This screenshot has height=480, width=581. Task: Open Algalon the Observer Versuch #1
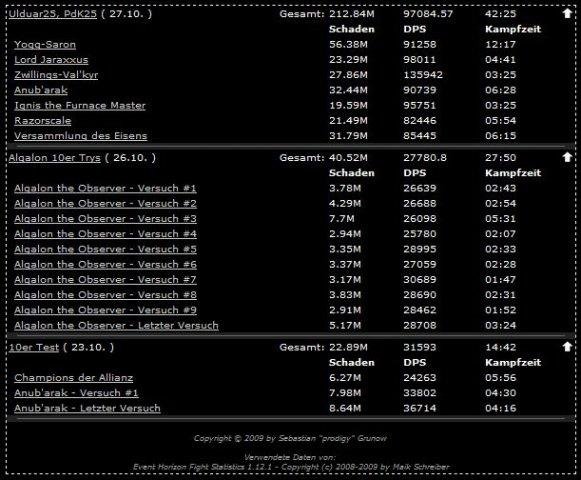click(x=105, y=189)
